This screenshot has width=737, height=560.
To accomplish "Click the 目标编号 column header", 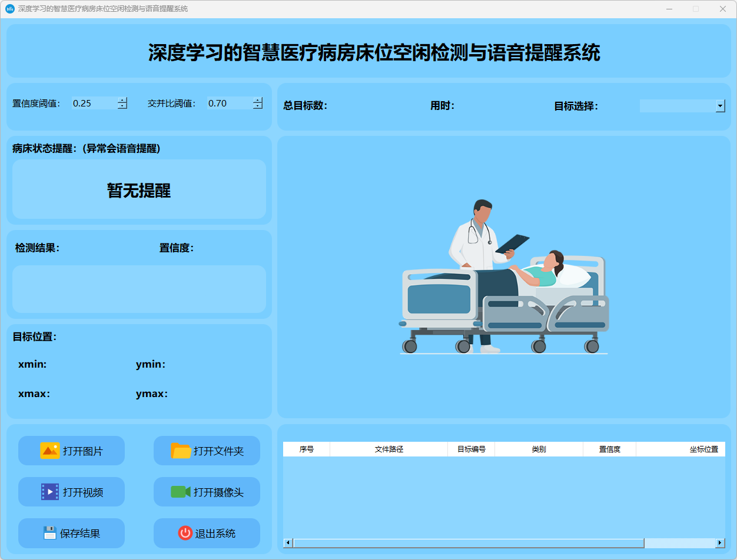I will [x=472, y=449].
